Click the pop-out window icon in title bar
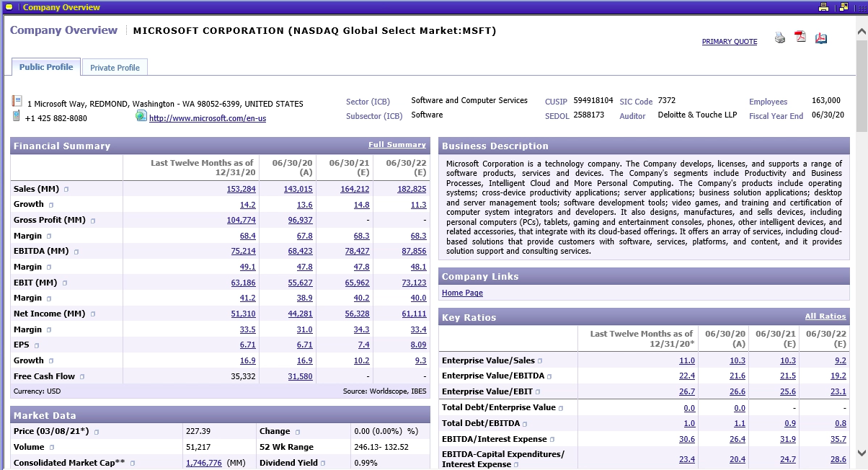Image resolution: width=868 pixels, height=470 pixels. [843, 7]
